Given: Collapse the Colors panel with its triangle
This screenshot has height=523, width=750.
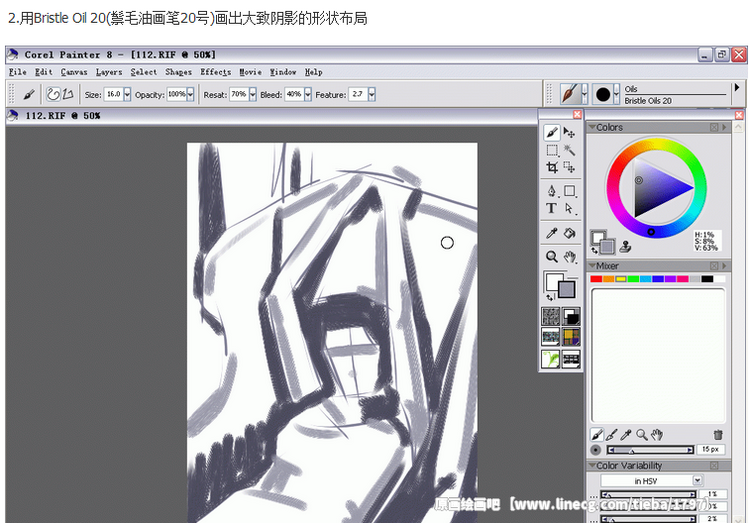Looking at the screenshot, I should [x=592, y=127].
